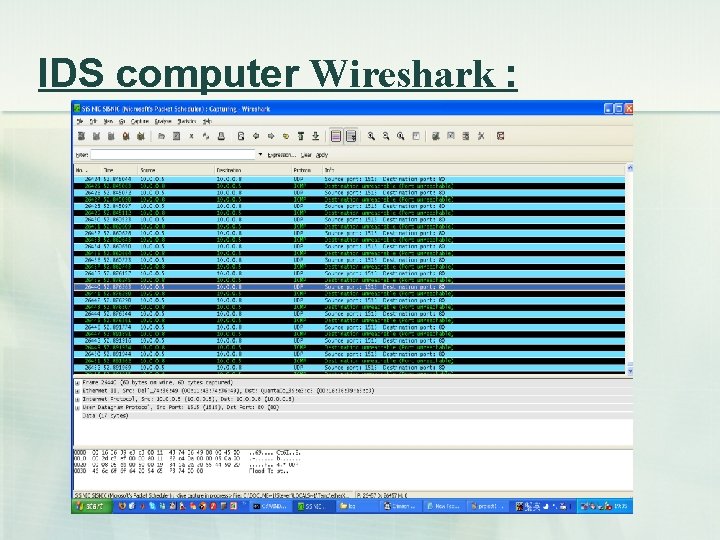
Task: Sort by the Info column header
Action: pyautogui.click(x=474, y=170)
